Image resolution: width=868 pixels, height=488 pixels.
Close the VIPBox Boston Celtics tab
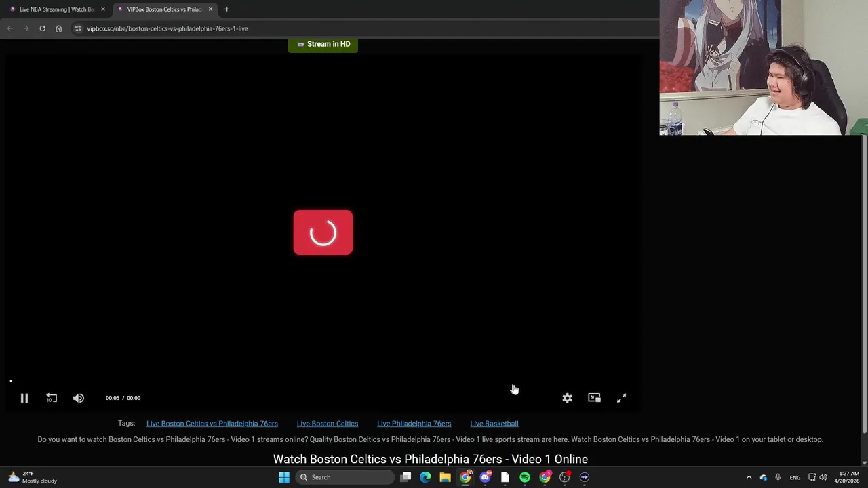click(210, 9)
